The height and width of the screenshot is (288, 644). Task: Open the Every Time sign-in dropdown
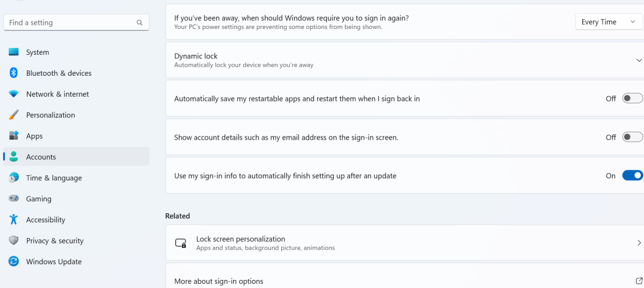(608, 22)
